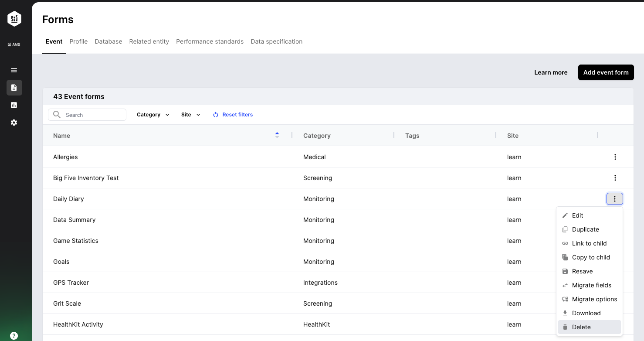
Task: Expand the Category filter dropdown
Action: (x=153, y=115)
